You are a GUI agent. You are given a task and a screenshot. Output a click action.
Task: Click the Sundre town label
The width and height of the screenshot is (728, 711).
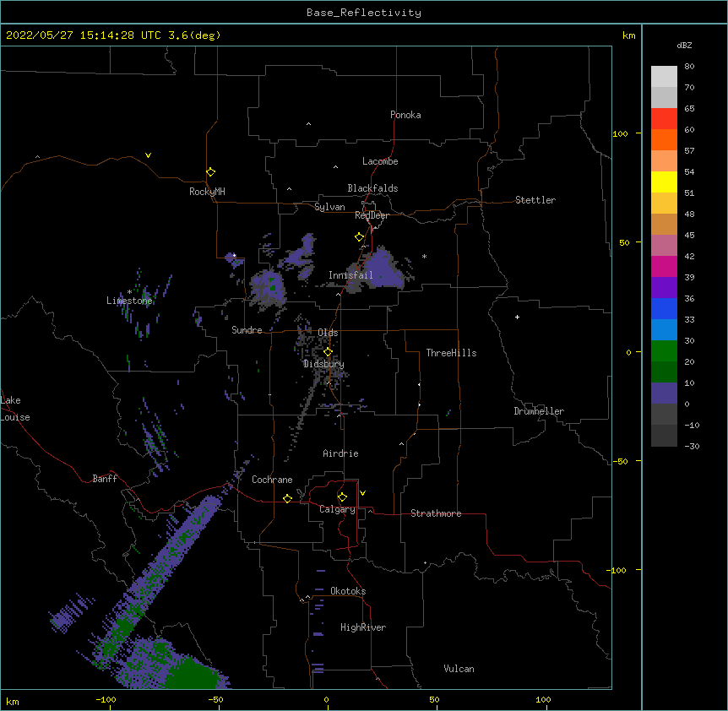(x=247, y=330)
